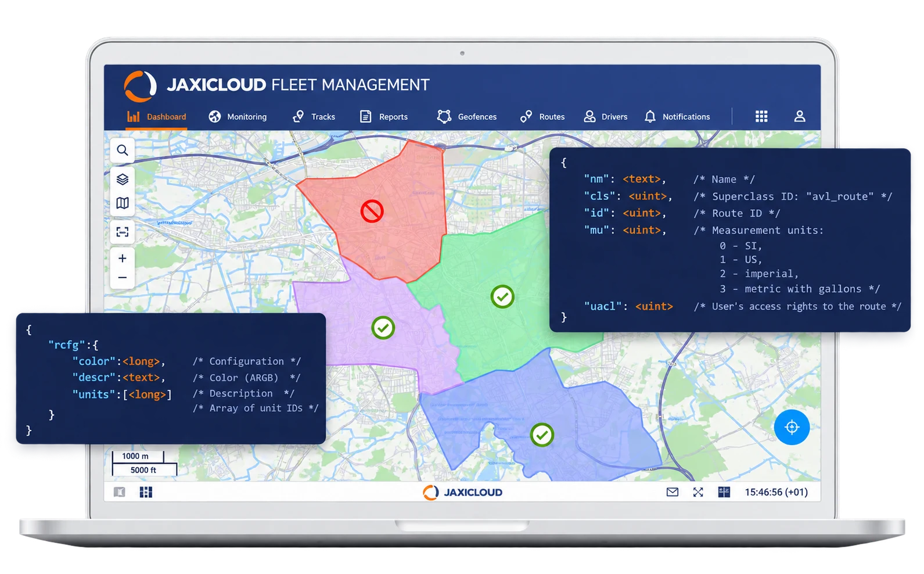Click the folded map icon in sidebar
Viewport: 924px width, 574px height.
pyautogui.click(x=123, y=203)
